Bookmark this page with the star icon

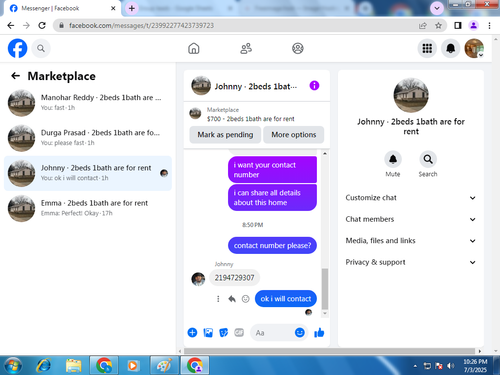click(438, 25)
